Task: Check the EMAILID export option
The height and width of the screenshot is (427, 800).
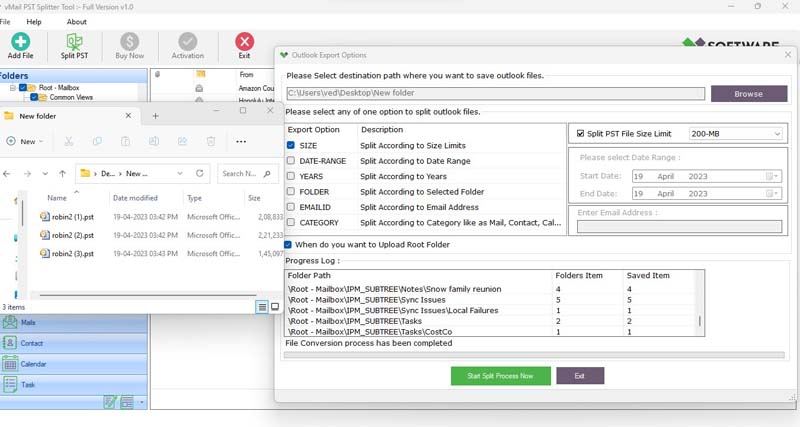Action: (291, 207)
